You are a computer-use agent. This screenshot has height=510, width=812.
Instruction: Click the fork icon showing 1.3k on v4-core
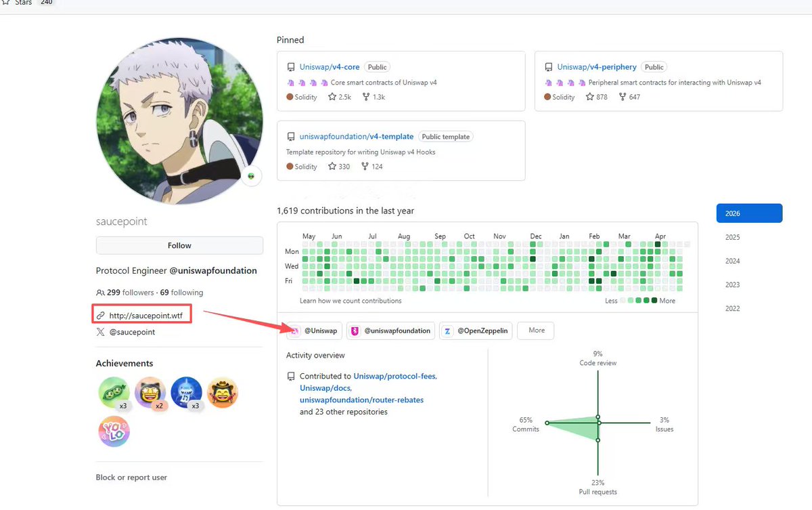(365, 97)
